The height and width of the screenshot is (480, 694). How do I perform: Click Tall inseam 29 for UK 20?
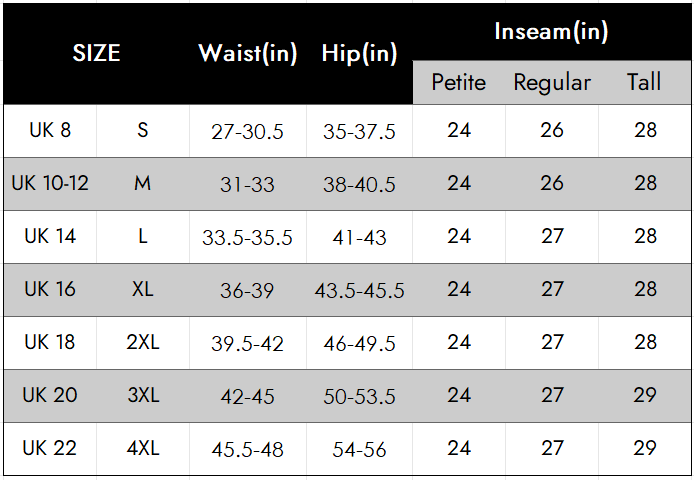pyautogui.click(x=644, y=395)
